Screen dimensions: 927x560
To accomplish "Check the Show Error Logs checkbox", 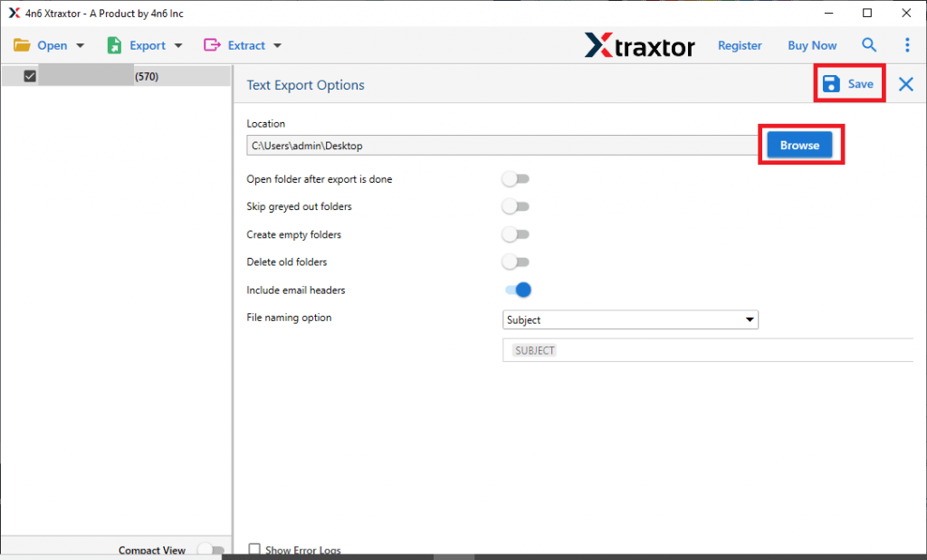I will click(x=254, y=549).
